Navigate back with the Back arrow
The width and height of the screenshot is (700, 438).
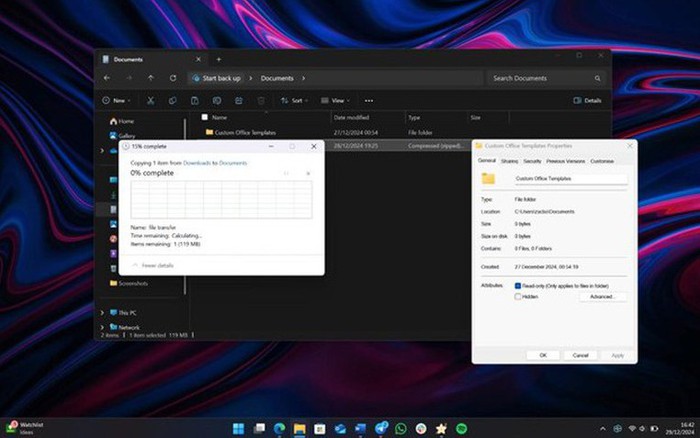click(x=107, y=78)
